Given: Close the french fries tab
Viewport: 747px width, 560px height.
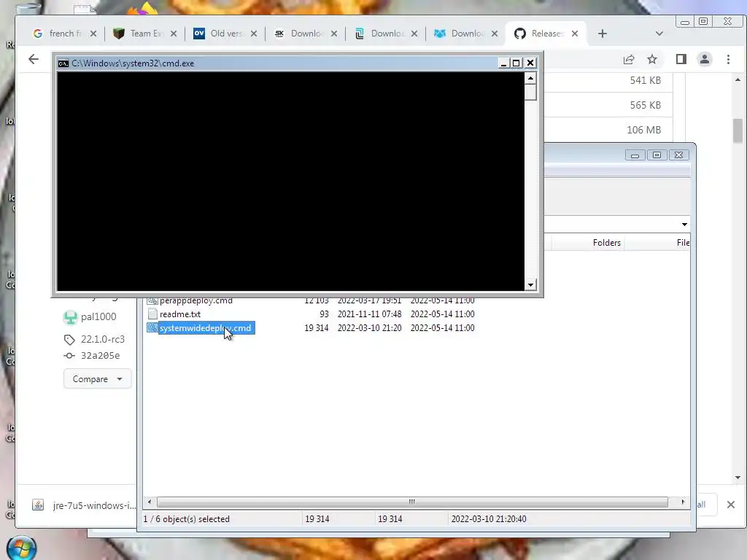Looking at the screenshot, I should tap(93, 34).
